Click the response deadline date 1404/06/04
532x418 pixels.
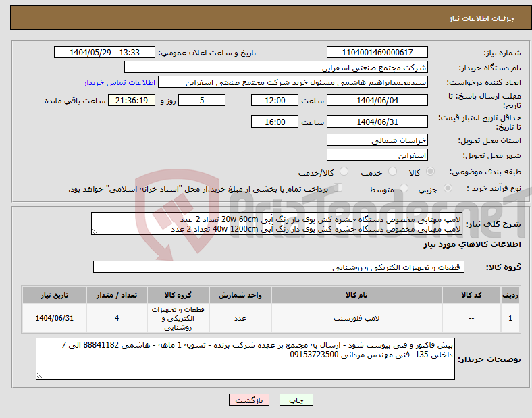coord(377,100)
